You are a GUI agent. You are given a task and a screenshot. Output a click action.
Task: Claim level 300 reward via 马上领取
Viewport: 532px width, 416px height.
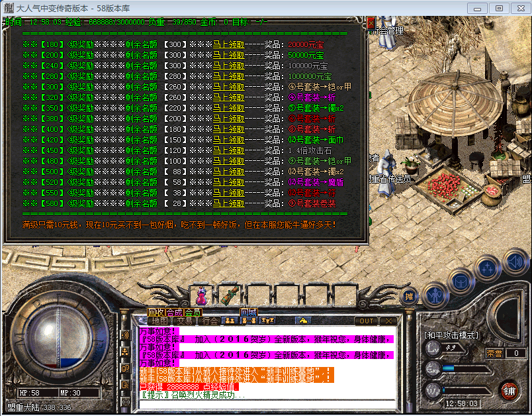229,87
